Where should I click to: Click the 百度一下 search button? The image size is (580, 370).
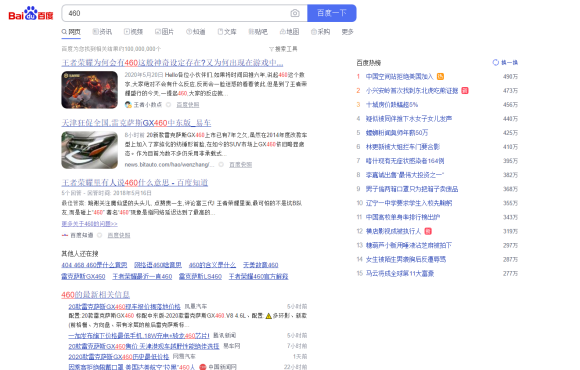pyautogui.click(x=332, y=13)
